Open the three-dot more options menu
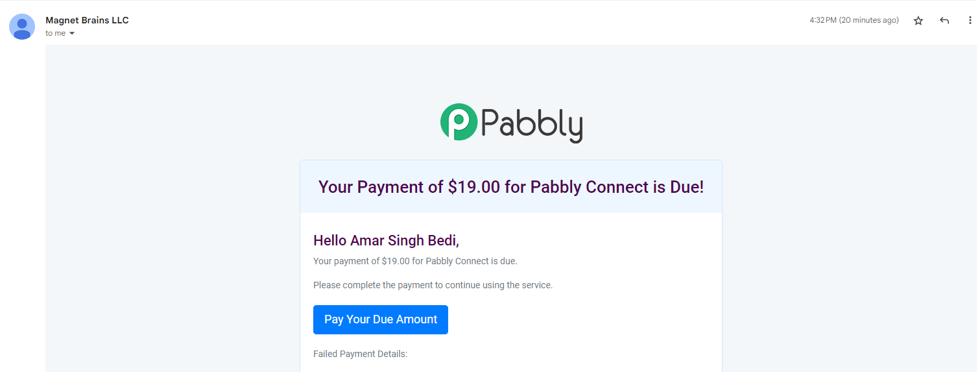Image resolution: width=980 pixels, height=372 pixels. click(970, 21)
